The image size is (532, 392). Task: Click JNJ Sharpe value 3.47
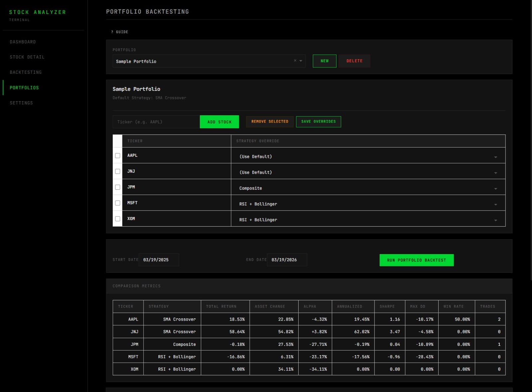(x=395, y=332)
